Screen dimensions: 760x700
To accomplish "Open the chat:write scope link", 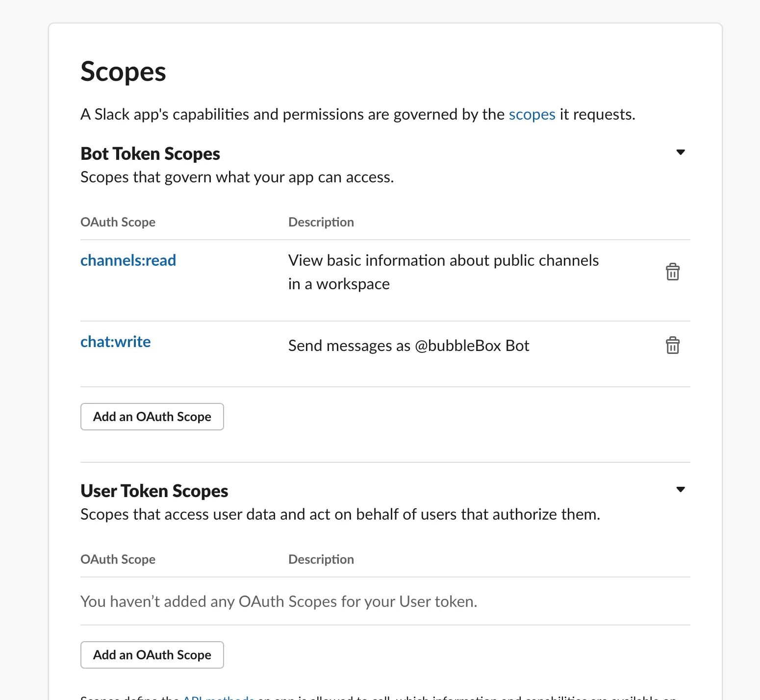I will coord(115,342).
